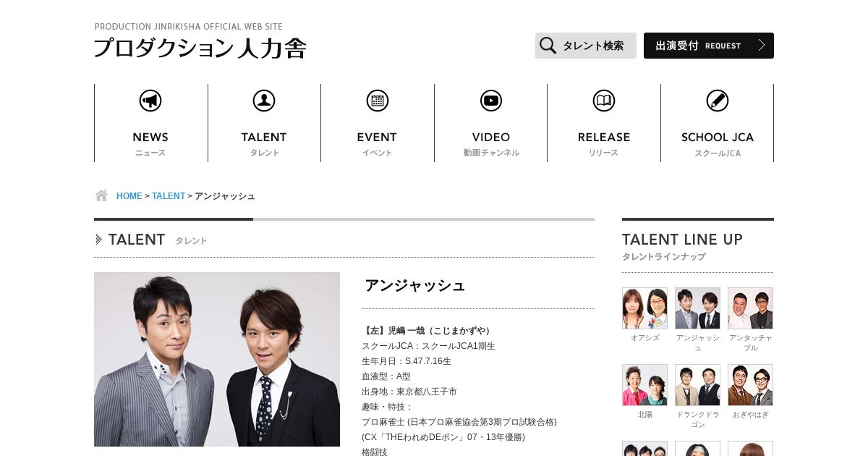Open the RELEASE リリース menu item
Image resolution: width=868 pixels, height=456 pixels.
point(604,123)
